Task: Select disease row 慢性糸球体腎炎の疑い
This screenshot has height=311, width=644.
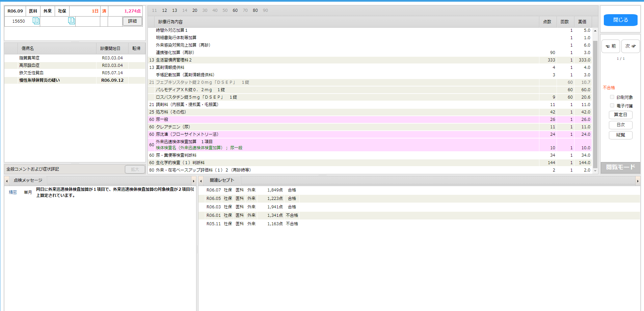Action: [75, 80]
